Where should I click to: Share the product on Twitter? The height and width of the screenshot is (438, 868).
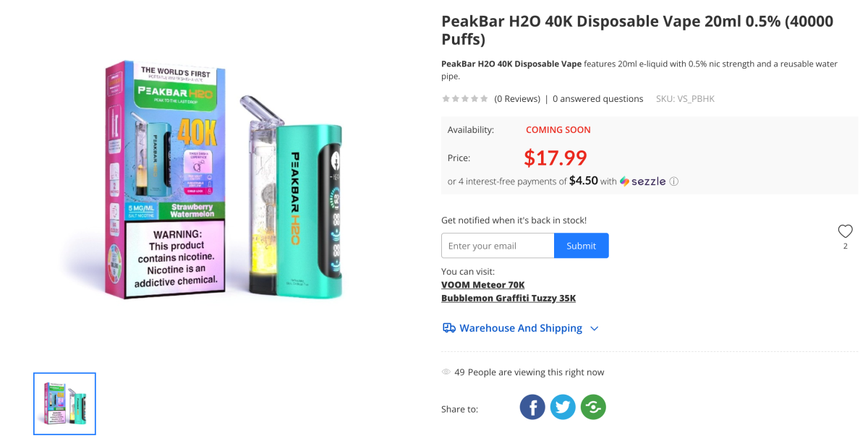563,407
